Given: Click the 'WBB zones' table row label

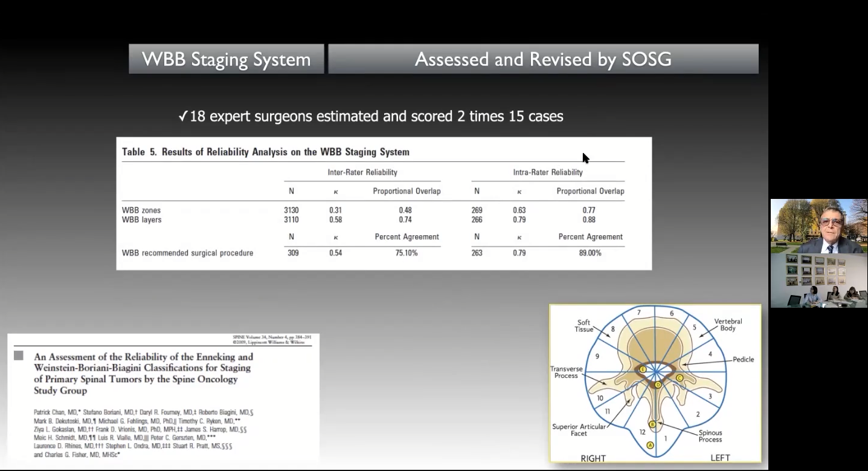Looking at the screenshot, I should click(141, 210).
